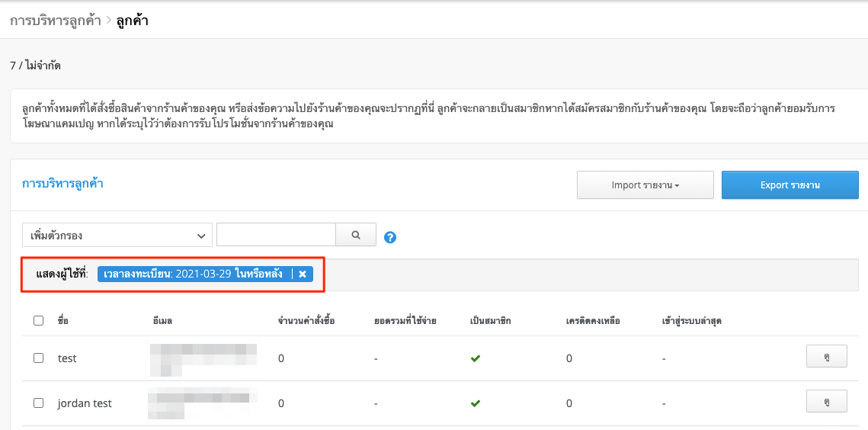
Task: Click the 7 / ไม่จำกัด count text
Action: (35, 66)
